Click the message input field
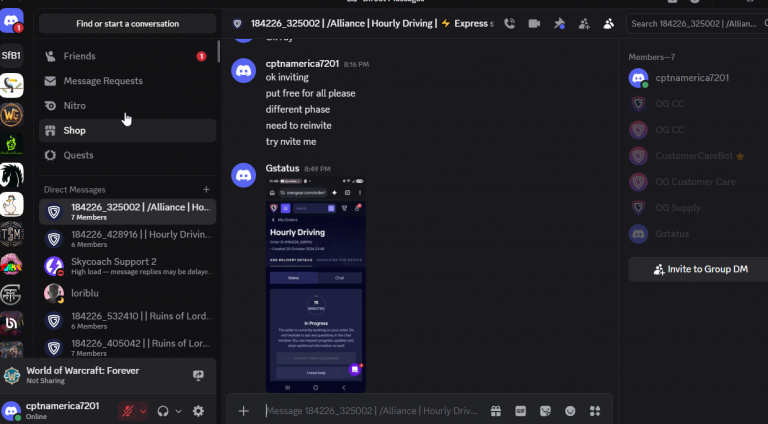Image resolution: width=768 pixels, height=424 pixels. point(372,411)
